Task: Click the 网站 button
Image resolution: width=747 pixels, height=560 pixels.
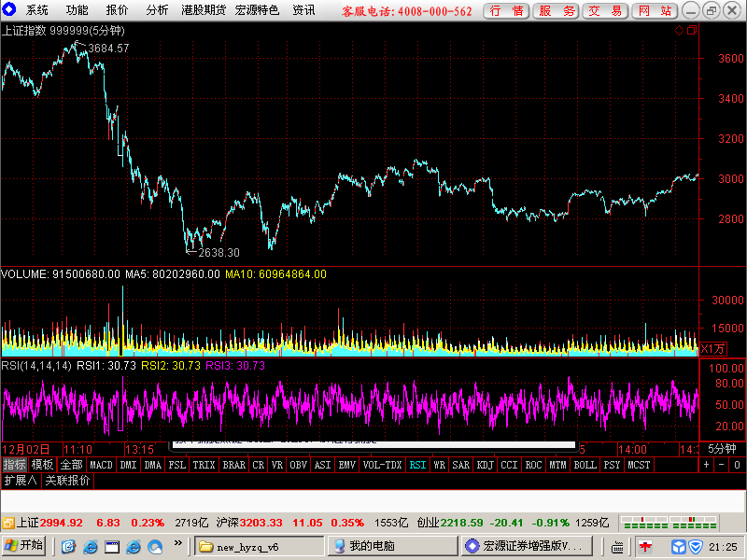Action: (x=655, y=10)
